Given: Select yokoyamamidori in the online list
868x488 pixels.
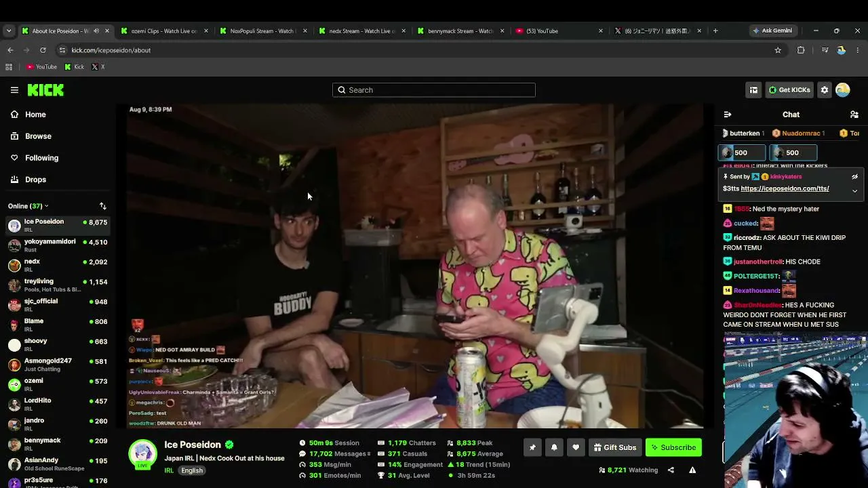Looking at the screenshot, I should [x=58, y=245].
